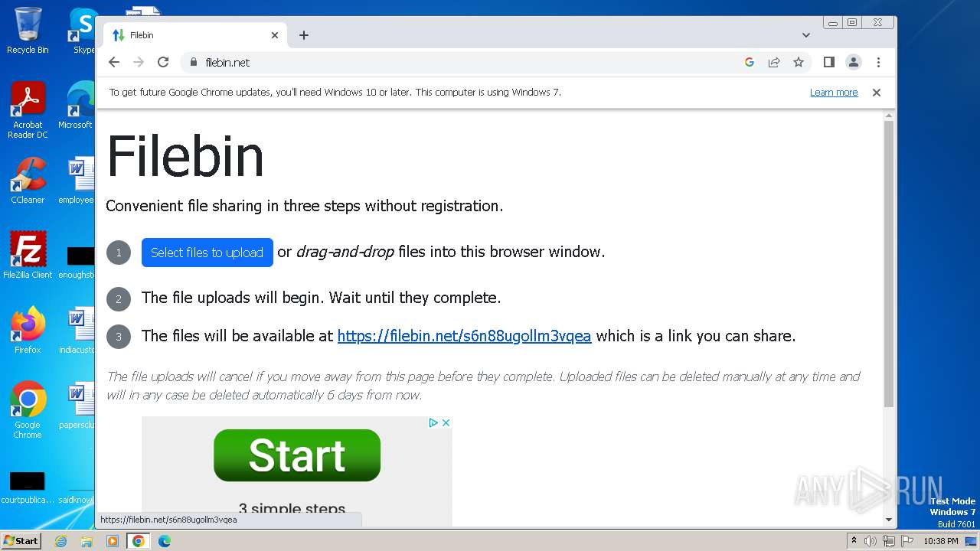Viewport: 980px width, 551px height.
Task: Open a new tab with plus button
Action: point(304,35)
